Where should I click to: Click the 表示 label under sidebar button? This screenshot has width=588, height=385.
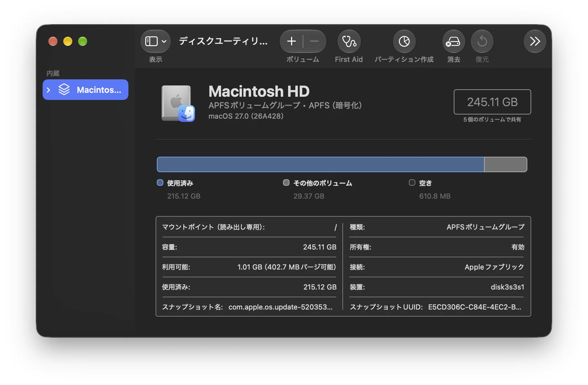[156, 59]
